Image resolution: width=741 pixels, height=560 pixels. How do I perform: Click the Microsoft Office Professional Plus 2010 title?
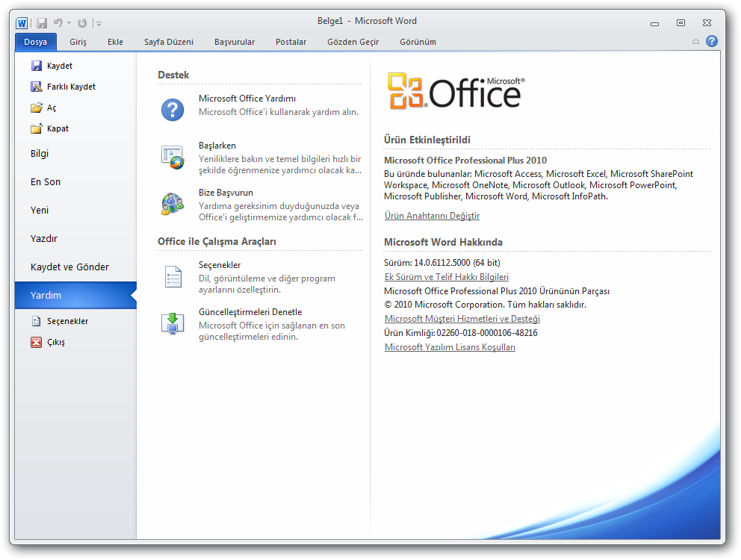point(465,161)
